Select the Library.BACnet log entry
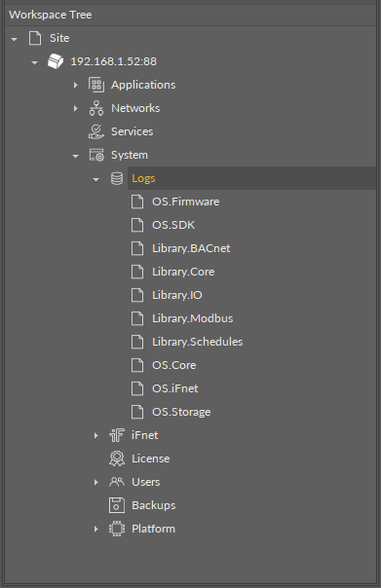The width and height of the screenshot is (381, 588). coord(191,248)
